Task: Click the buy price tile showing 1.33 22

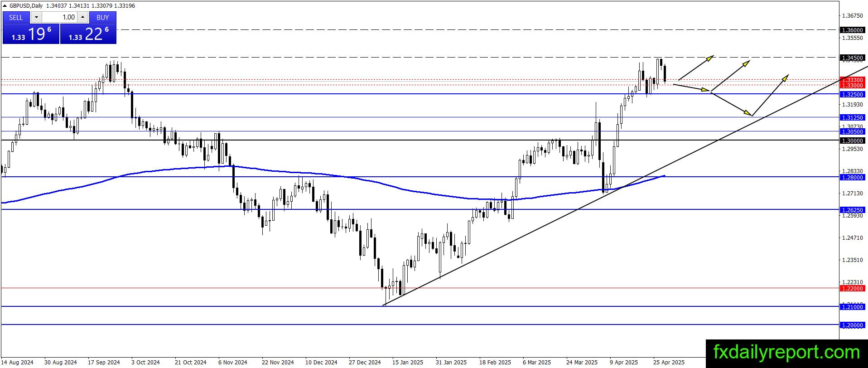Action: click(88, 34)
